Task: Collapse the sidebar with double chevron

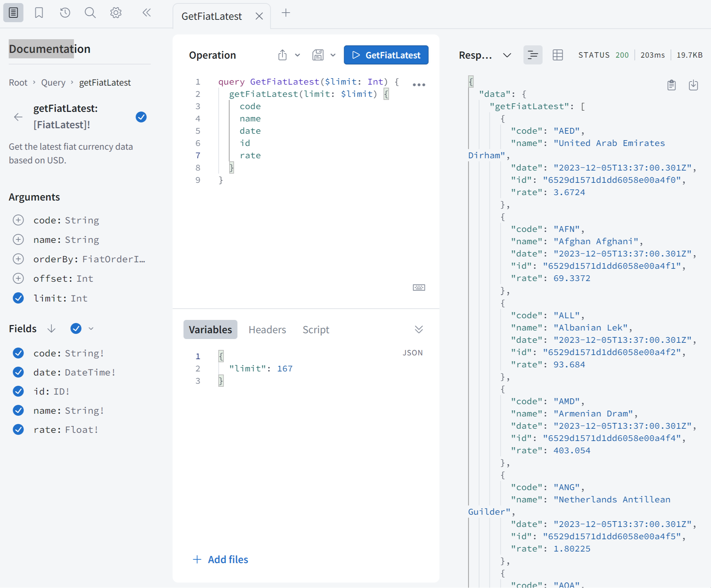Action: click(x=147, y=13)
